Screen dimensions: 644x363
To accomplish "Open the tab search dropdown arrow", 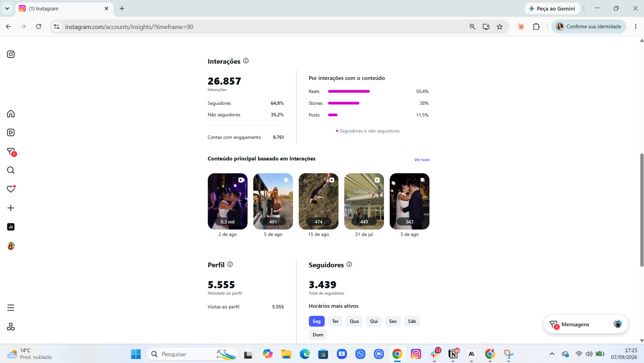I will click(x=7, y=8).
